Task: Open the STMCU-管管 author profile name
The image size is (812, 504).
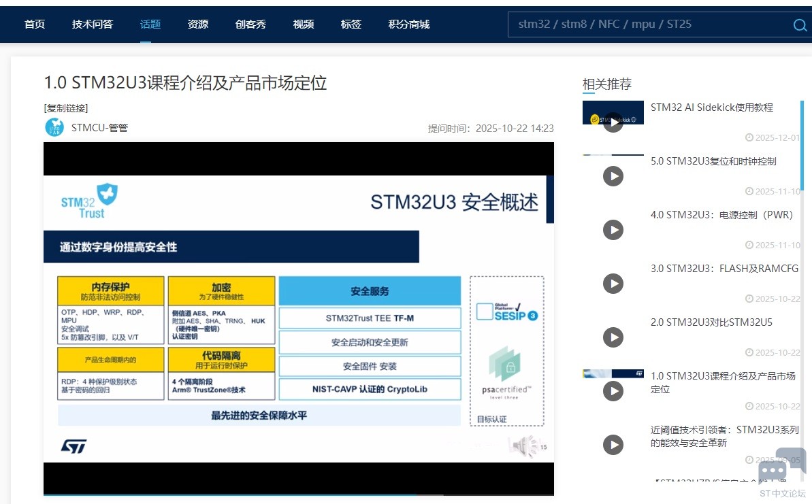Action: [99, 128]
